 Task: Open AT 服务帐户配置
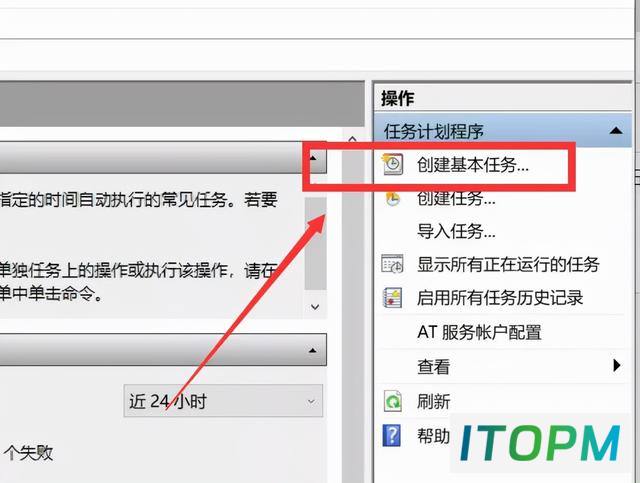coord(479,332)
